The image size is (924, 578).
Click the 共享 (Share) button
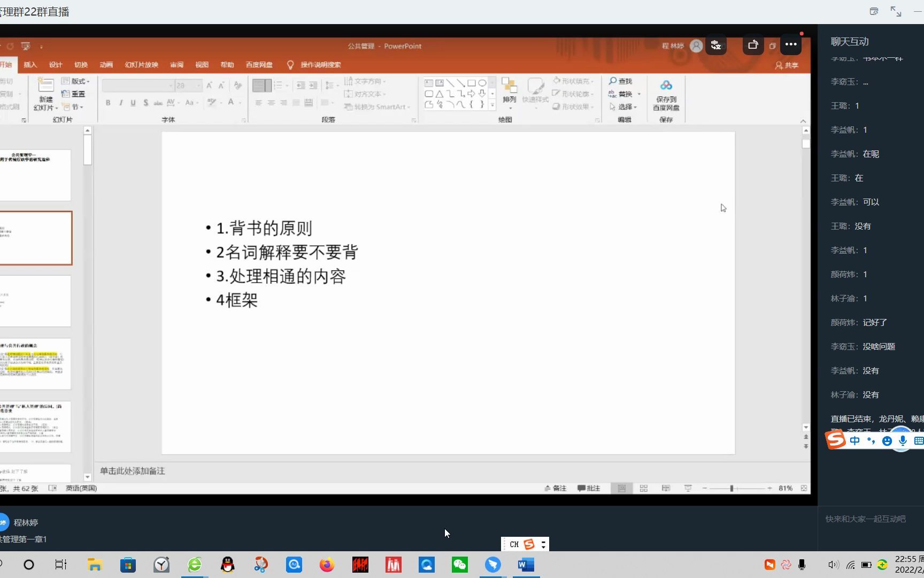[x=787, y=65]
